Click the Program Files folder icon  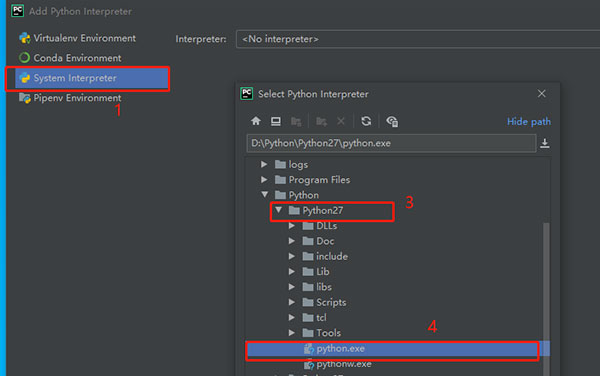[280, 180]
